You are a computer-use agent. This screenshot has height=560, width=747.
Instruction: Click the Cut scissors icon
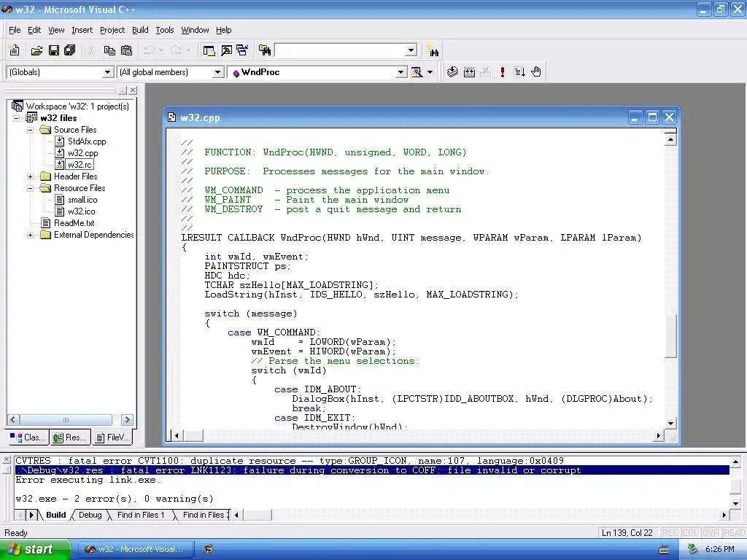pyautogui.click(x=91, y=50)
